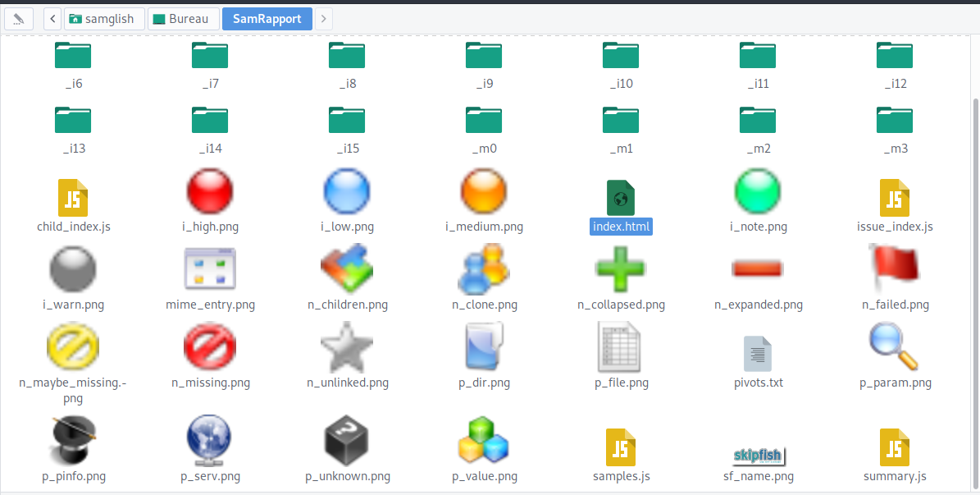Select the globe p_serv.png thumbnail
Screen dimensions: 980x495
coord(210,441)
